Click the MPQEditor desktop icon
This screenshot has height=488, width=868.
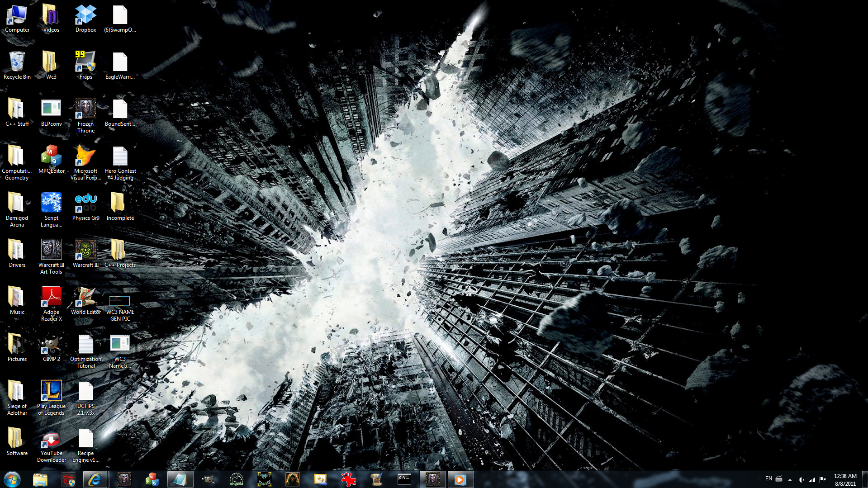pos(52,159)
